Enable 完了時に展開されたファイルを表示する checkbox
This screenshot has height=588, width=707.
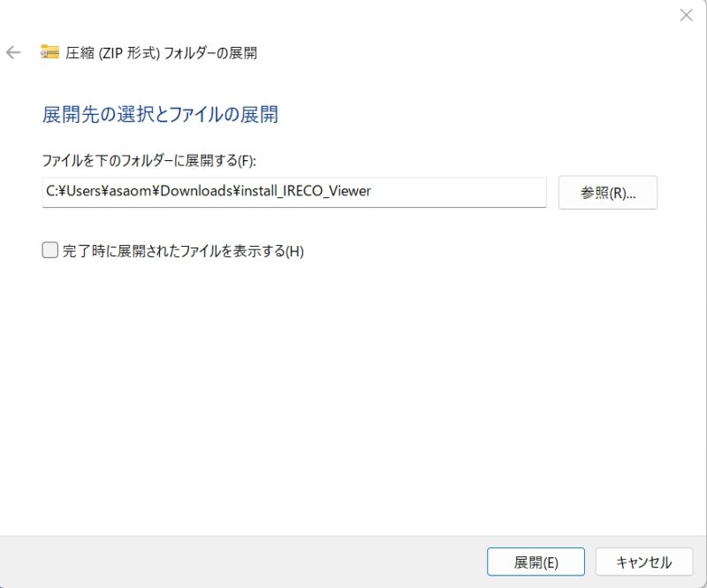(50, 250)
